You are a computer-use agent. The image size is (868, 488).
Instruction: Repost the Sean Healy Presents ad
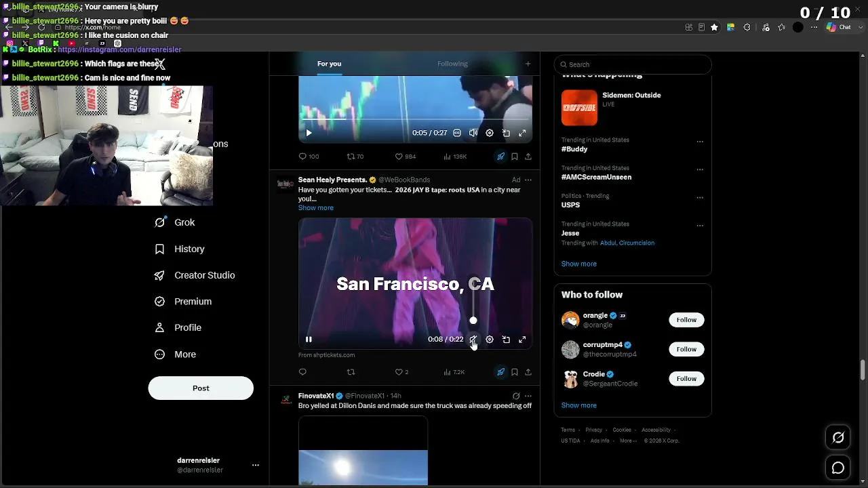pos(351,372)
